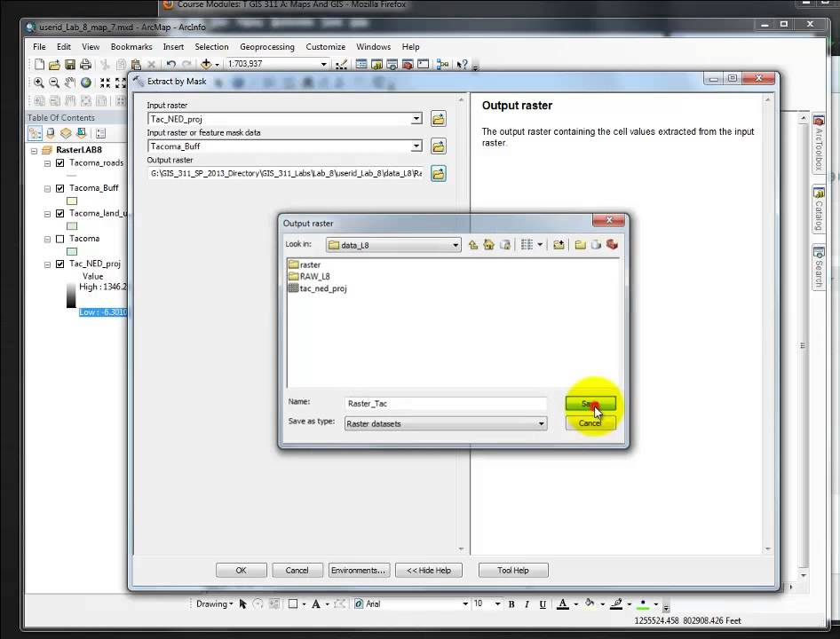Open the File menu
Screen dimensions: 840x639
point(39,47)
